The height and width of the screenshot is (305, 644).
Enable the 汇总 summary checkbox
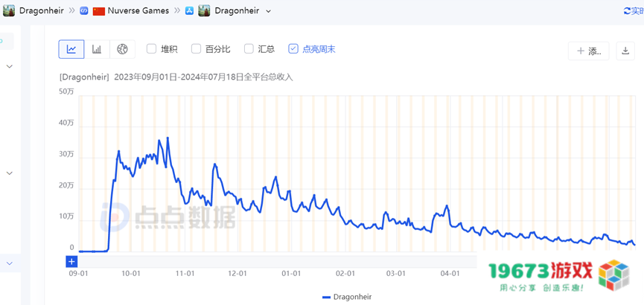tap(249, 49)
